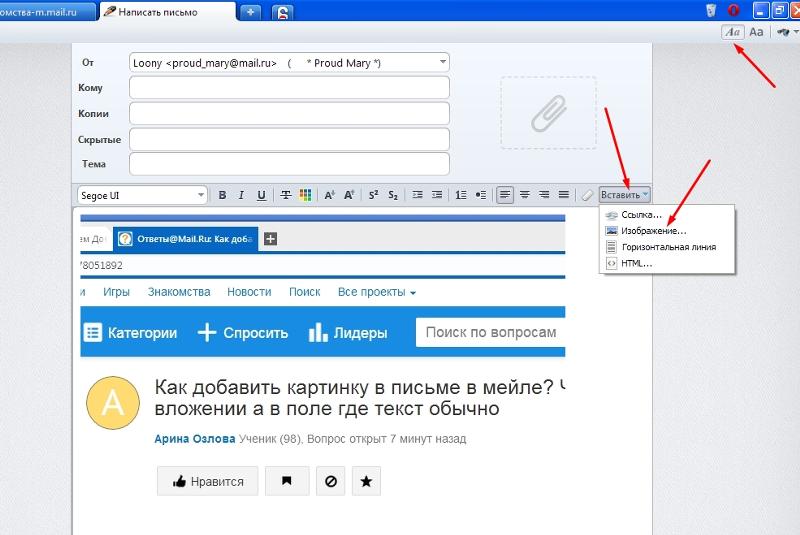Click the plus tab button in pasted image
This screenshot has height=535, width=800.
coord(270,239)
